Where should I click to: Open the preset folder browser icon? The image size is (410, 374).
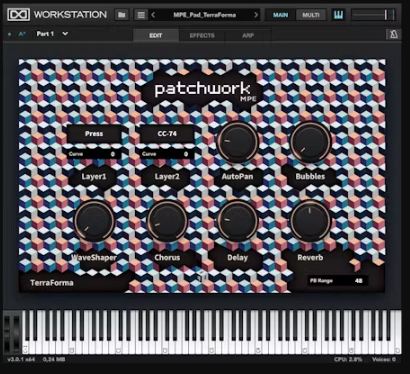pos(122,15)
